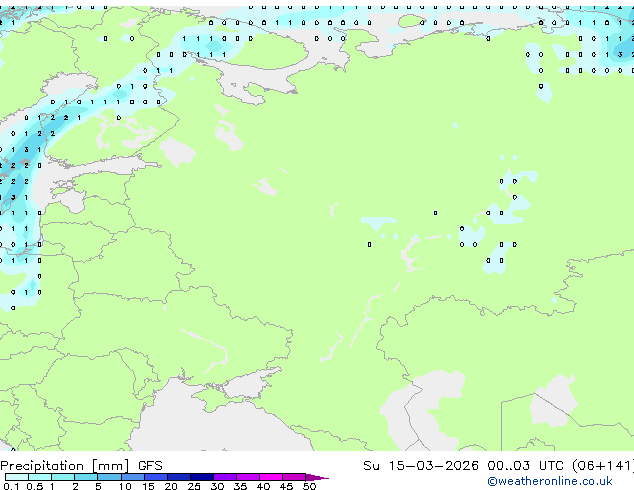Click the "0.1" legend scale label
Viewport: 634px width, 490px height.
click(11, 486)
